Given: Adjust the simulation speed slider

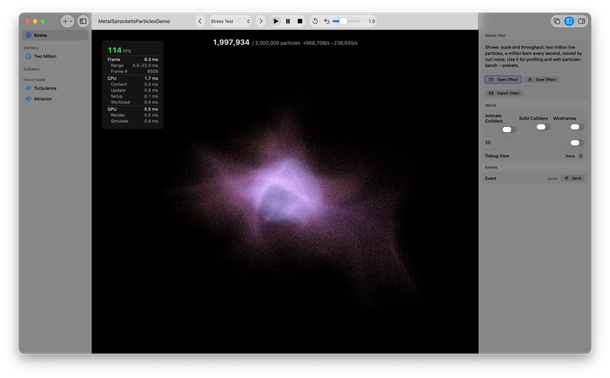Looking at the screenshot, I should (x=347, y=21).
